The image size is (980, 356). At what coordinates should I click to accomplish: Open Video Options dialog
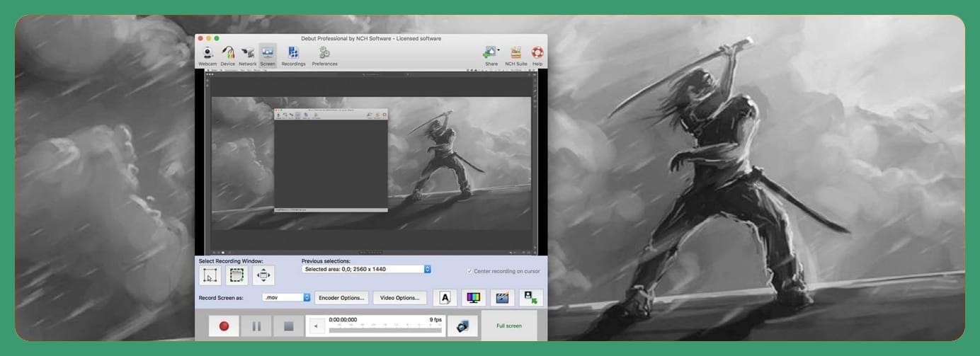(400, 298)
